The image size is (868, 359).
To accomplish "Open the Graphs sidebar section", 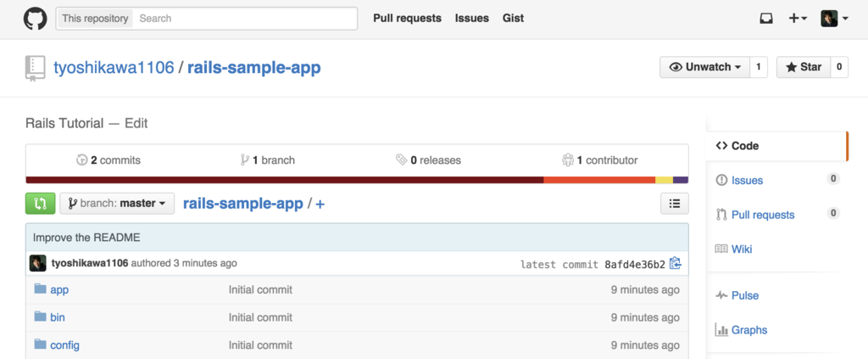I will pyautogui.click(x=748, y=330).
